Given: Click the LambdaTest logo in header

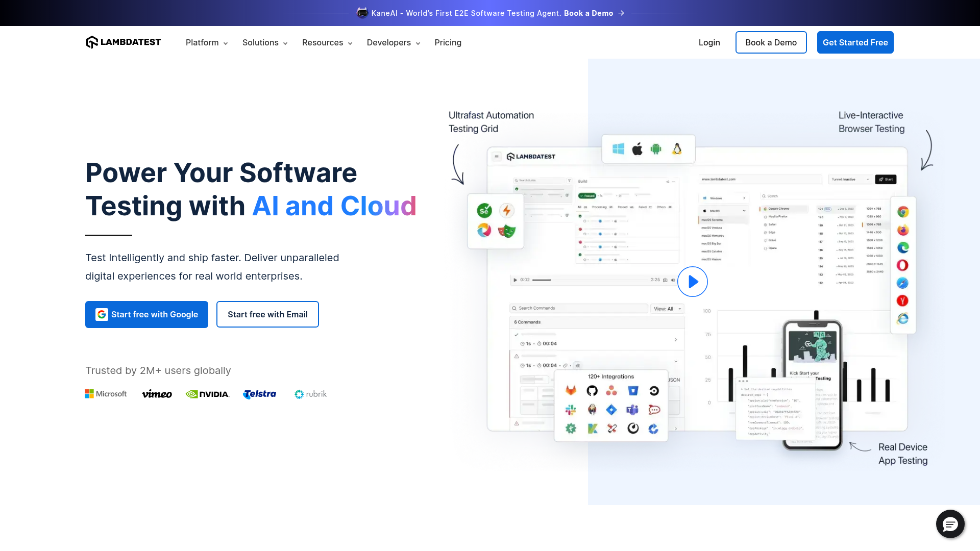Looking at the screenshot, I should click(x=124, y=42).
